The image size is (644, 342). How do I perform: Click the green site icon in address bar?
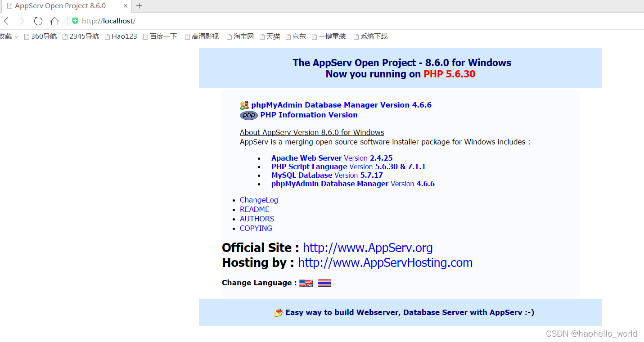(75, 21)
